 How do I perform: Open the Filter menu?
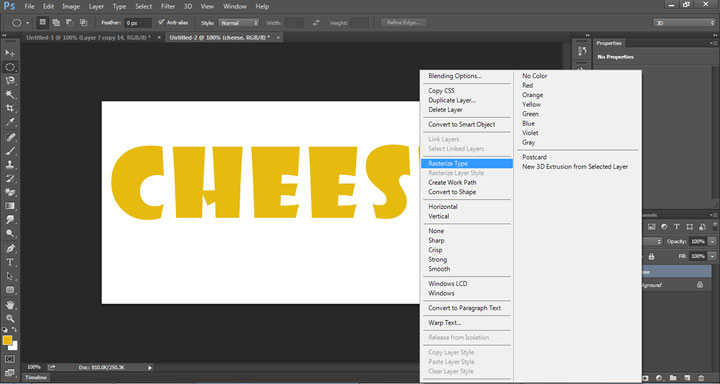[x=168, y=6]
